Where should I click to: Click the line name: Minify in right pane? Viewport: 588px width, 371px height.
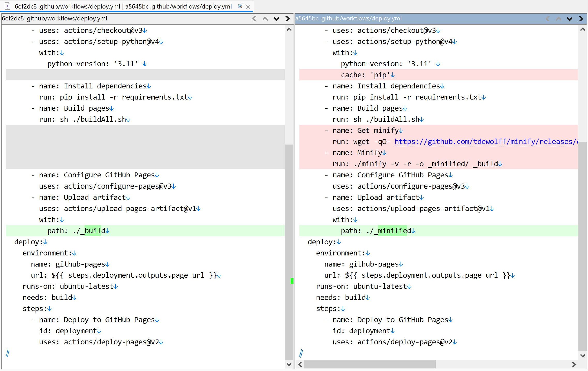click(x=439, y=153)
